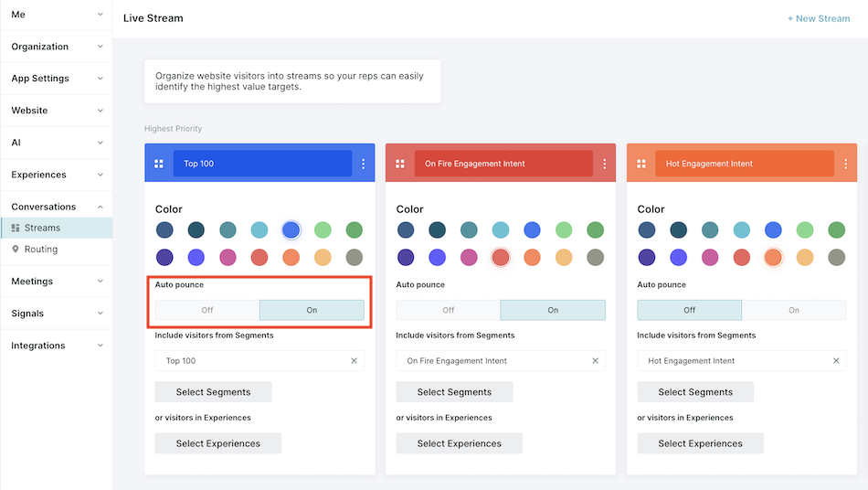Click Select Segments for Hot Engagement Intent
Viewport: 868px width, 490px height.
click(x=695, y=392)
